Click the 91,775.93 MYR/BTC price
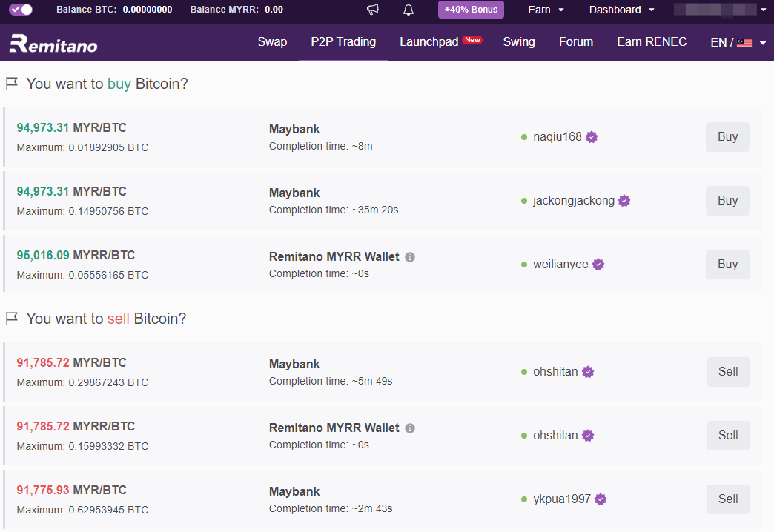Screen dimensions: 774x532 pyautogui.click(x=72, y=490)
